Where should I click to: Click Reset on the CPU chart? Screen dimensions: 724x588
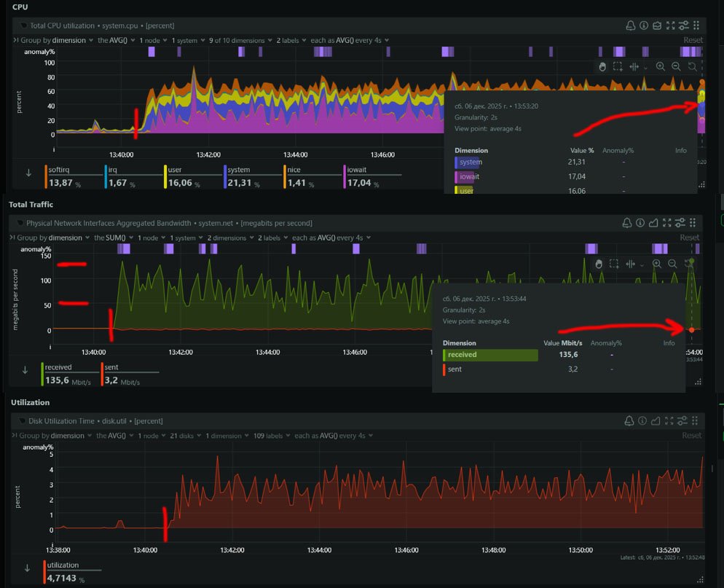(692, 41)
